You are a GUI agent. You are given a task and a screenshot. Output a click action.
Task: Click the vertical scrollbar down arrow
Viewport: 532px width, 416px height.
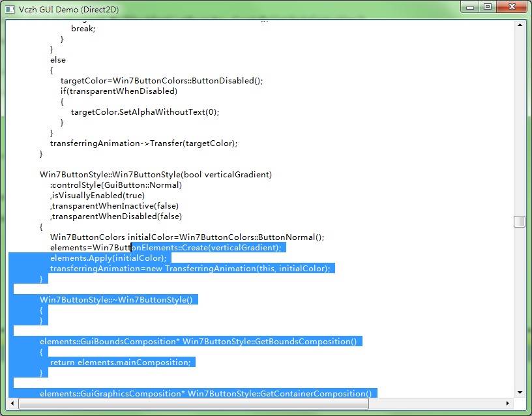click(x=520, y=393)
